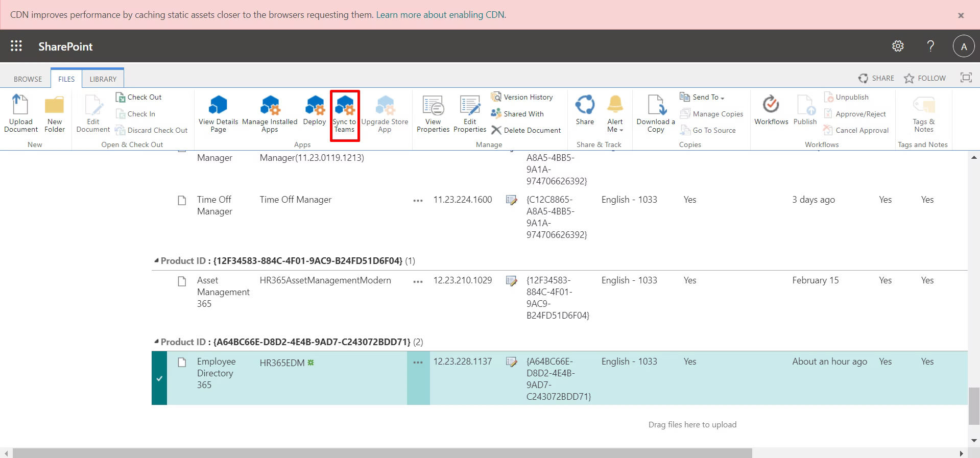Switch to the FILES ribbon tab
The width and height of the screenshot is (980, 458).
click(66, 79)
